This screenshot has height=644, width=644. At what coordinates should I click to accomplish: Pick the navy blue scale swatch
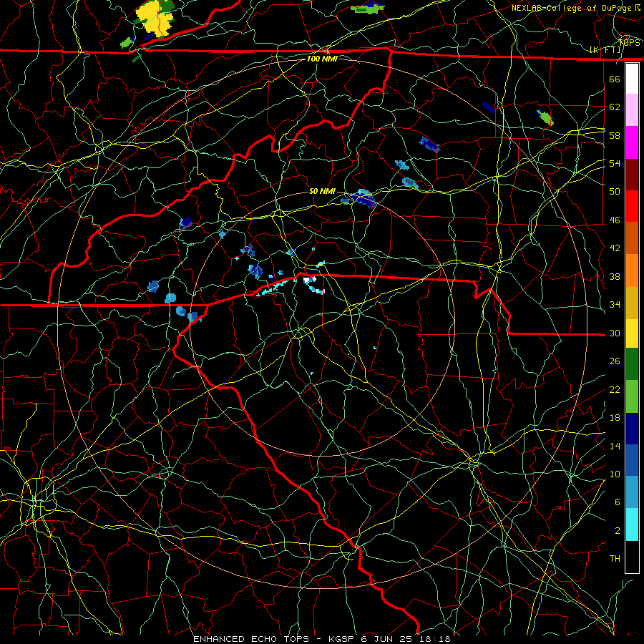click(x=632, y=429)
